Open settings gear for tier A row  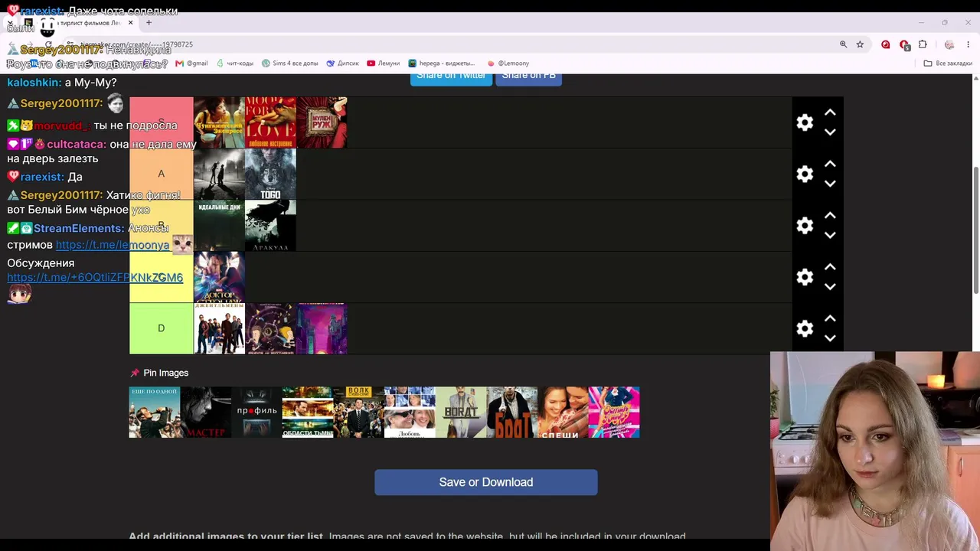coord(805,174)
